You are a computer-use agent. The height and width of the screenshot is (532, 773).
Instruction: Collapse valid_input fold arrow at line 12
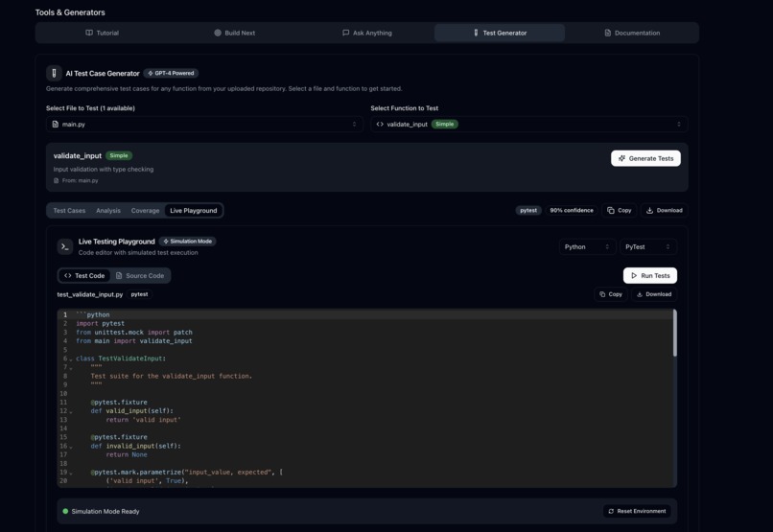click(x=71, y=412)
